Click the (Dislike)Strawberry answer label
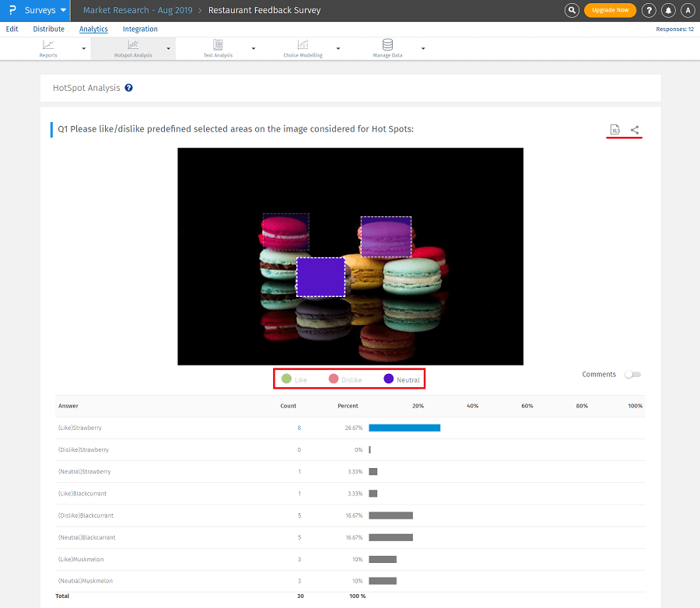Image resolution: width=700 pixels, height=608 pixels. point(83,449)
